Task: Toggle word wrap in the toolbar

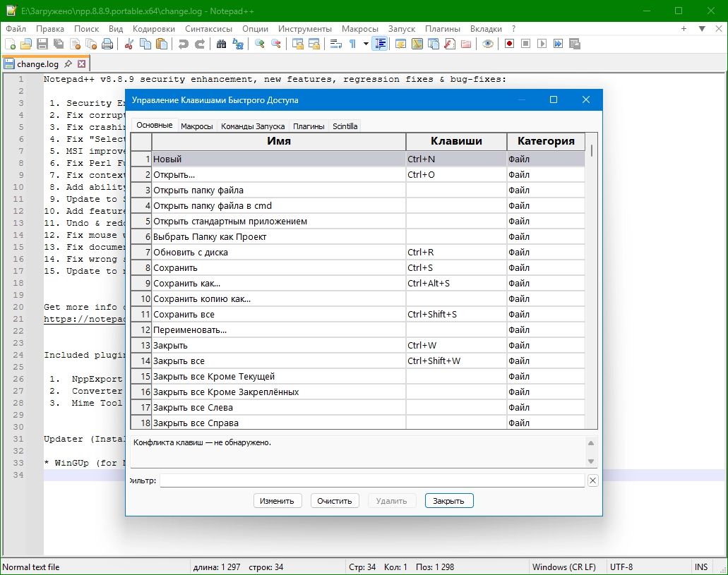Action: [x=336, y=44]
